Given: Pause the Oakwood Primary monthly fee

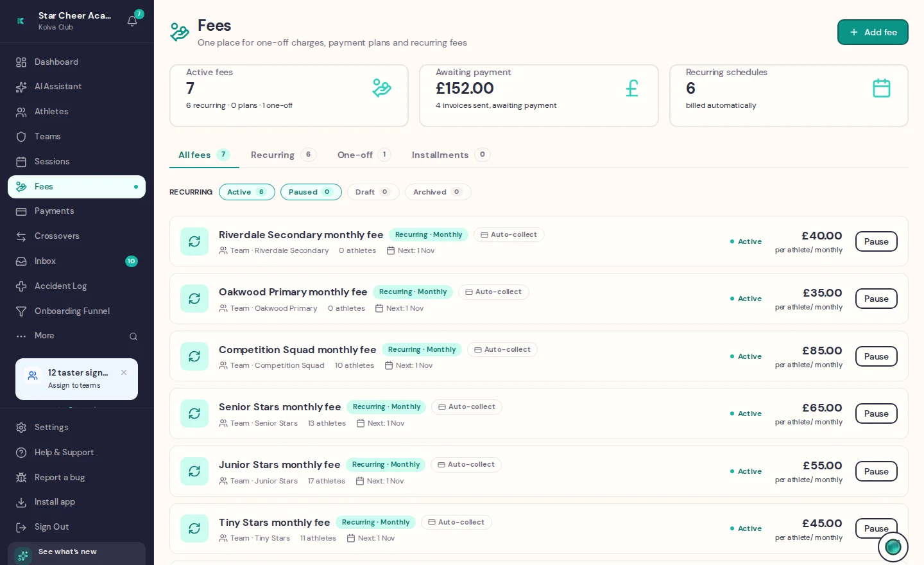Looking at the screenshot, I should (x=877, y=299).
